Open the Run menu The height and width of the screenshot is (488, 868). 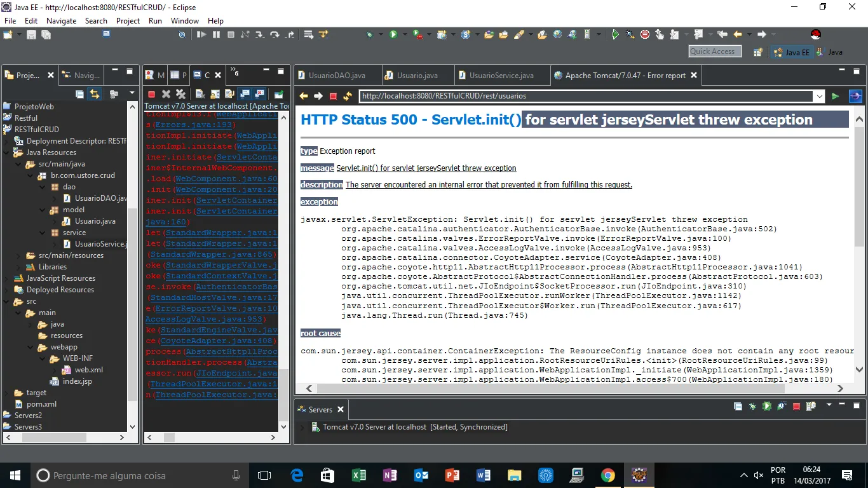(x=155, y=20)
